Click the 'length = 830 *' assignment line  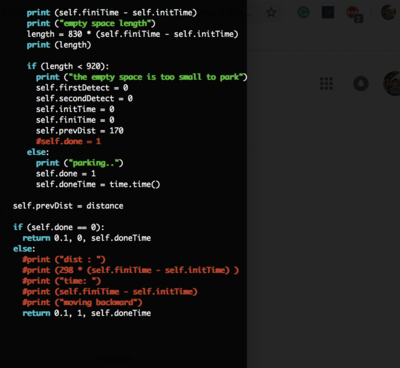[x=133, y=34]
